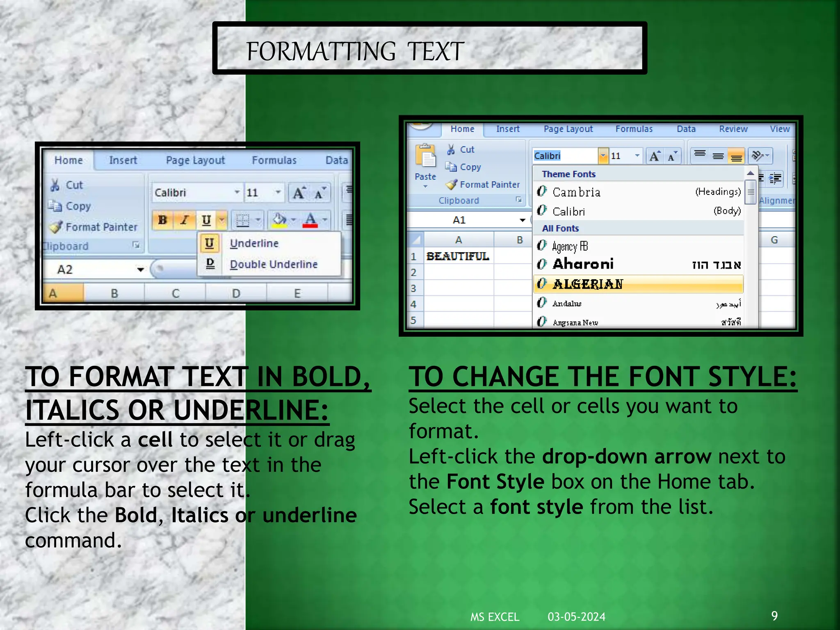Open the A2 Name Box dropdown
Viewport: 840px width, 630px height.
click(x=141, y=269)
